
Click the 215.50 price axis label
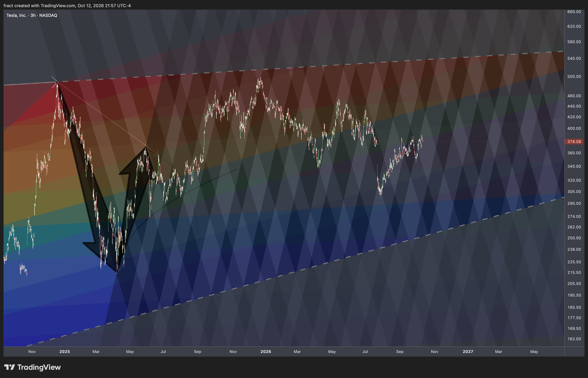tap(574, 273)
